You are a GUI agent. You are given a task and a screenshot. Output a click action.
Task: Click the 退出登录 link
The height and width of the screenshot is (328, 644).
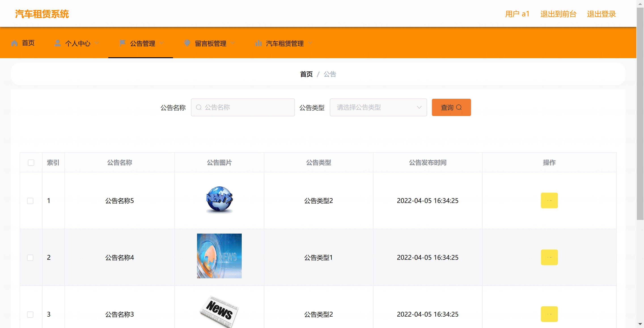pyautogui.click(x=601, y=14)
